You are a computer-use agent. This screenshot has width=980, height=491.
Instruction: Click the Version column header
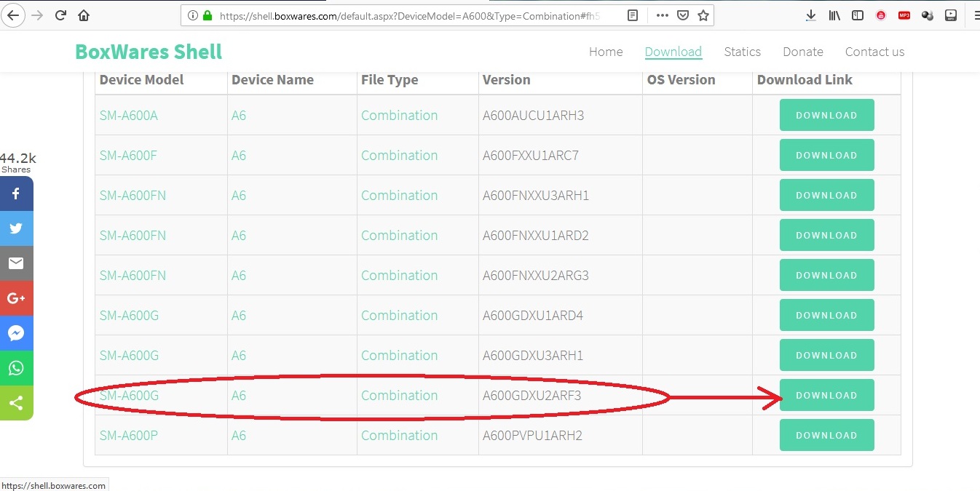(x=506, y=80)
